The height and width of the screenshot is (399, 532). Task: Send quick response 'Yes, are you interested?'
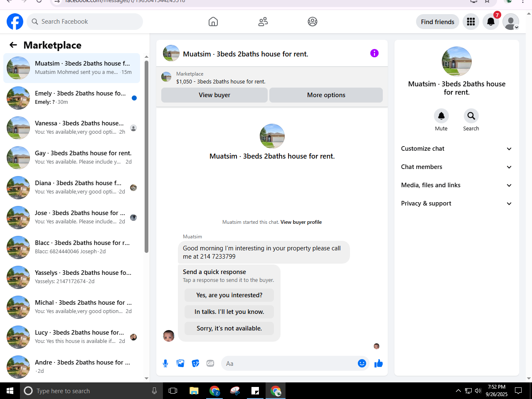click(x=229, y=295)
